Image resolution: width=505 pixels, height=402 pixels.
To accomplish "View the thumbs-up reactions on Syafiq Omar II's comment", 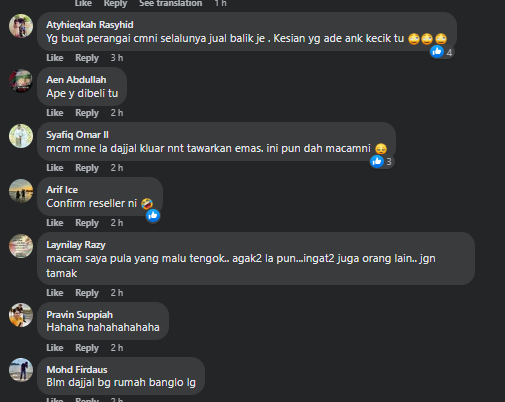I will click(x=382, y=162).
